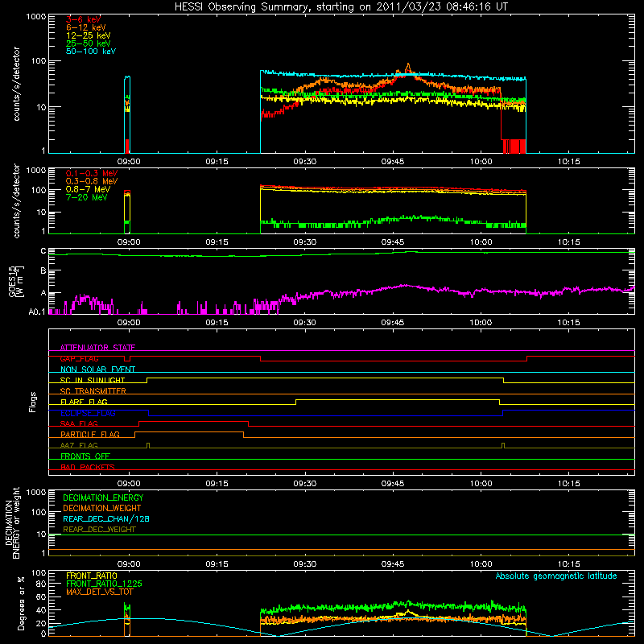644x644 pixels.
Task: Click the 0.8-7 MeV legend label
Action: [88, 189]
